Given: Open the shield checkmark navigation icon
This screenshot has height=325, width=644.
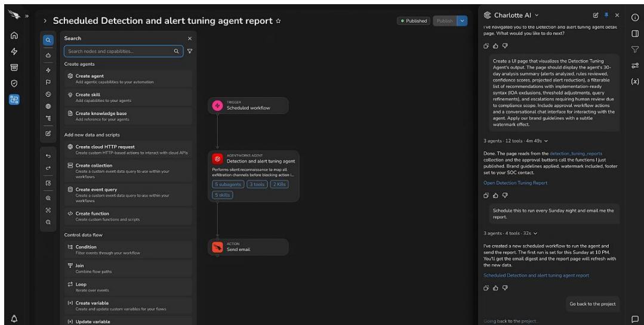Looking at the screenshot, I should pyautogui.click(x=14, y=83).
